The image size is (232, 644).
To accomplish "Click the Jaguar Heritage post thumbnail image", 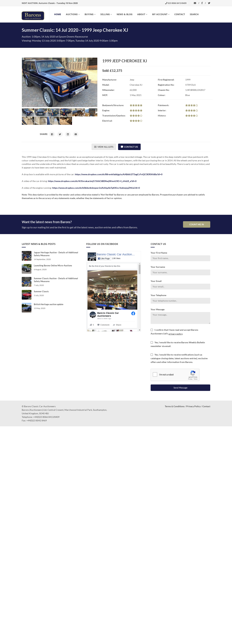I will pyautogui.click(x=27, y=256).
